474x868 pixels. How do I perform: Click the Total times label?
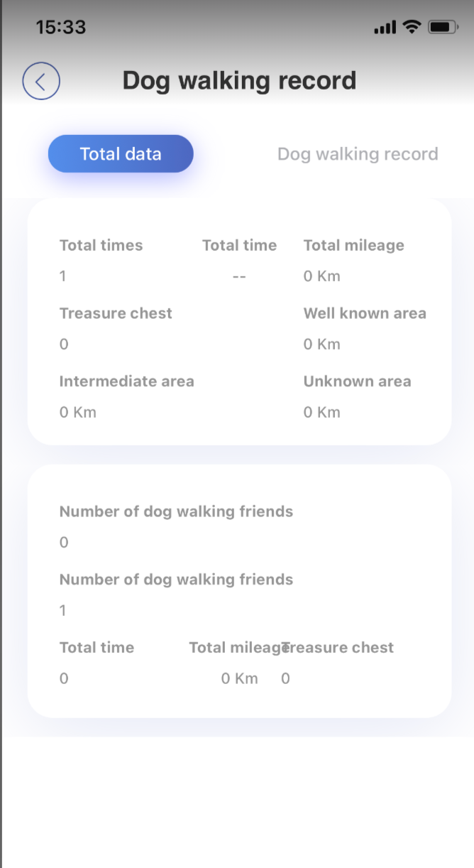pyautogui.click(x=101, y=246)
